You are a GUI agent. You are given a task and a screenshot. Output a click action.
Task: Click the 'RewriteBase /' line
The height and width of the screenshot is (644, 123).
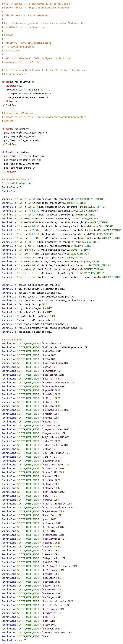pyautogui.click(x=10, y=191)
